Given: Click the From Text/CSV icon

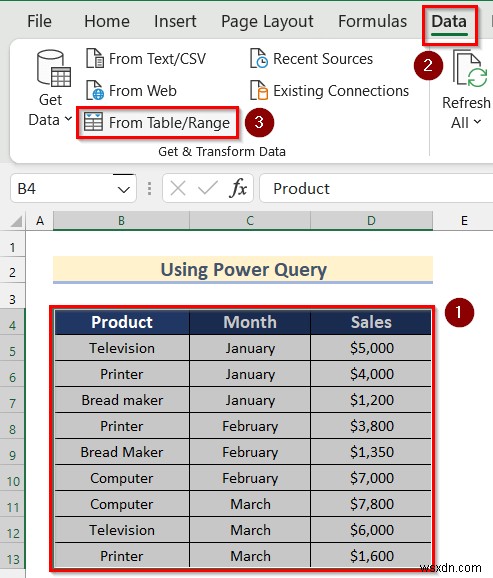Looking at the screenshot, I should 95,59.
